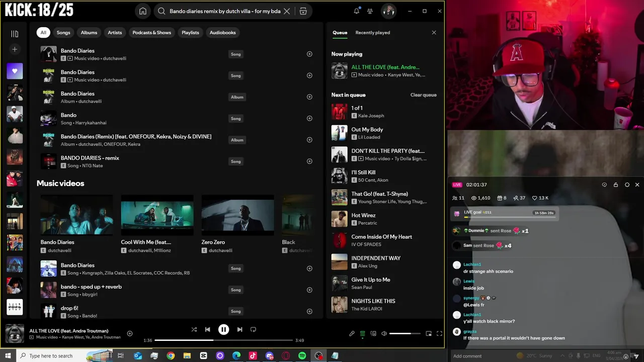Toggle lock icon in live chat overlay
This screenshot has height=362, width=644.
pyautogui.click(x=616, y=185)
